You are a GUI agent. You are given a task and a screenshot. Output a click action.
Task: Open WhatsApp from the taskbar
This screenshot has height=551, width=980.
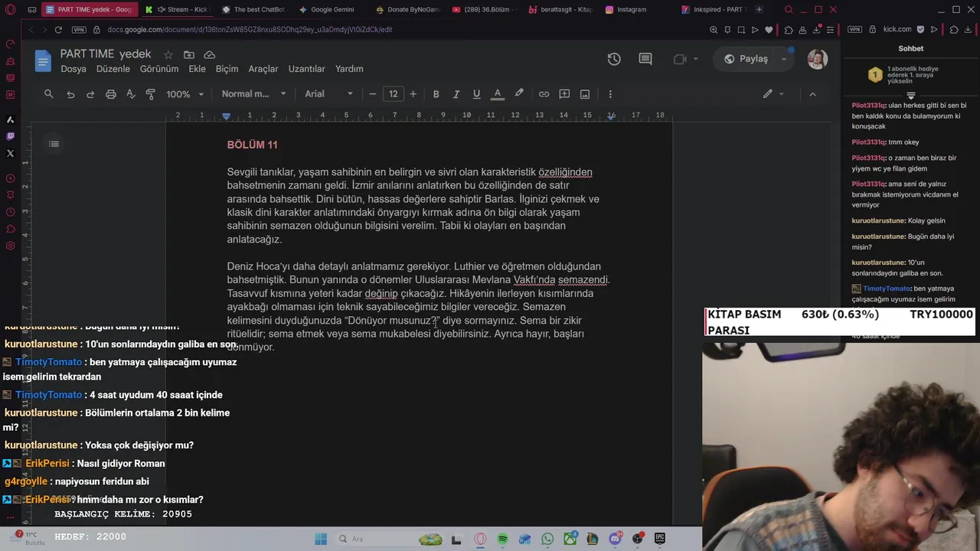click(x=547, y=539)
